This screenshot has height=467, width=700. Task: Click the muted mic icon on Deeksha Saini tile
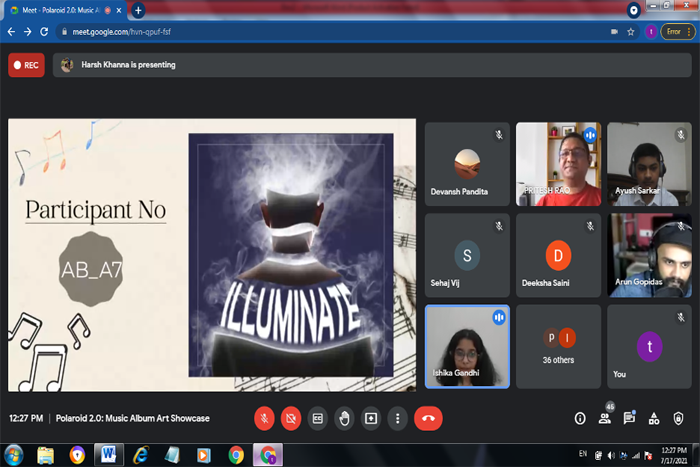pos(590,226)
